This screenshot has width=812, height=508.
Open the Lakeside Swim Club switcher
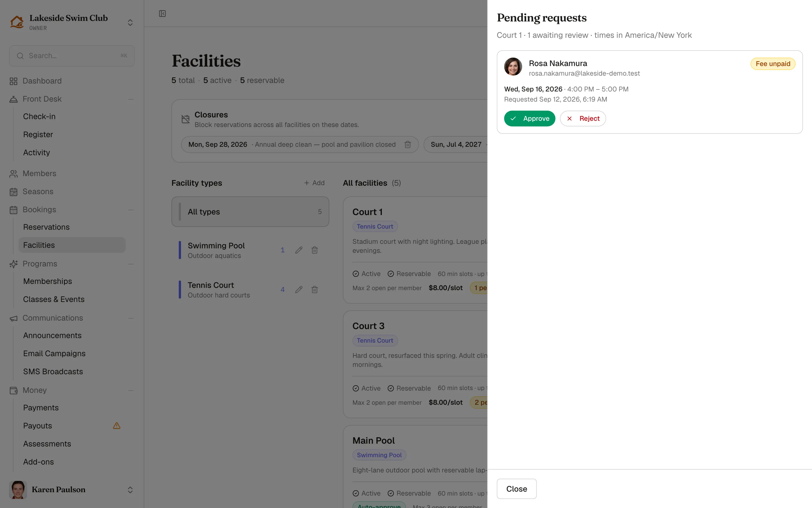130,23
